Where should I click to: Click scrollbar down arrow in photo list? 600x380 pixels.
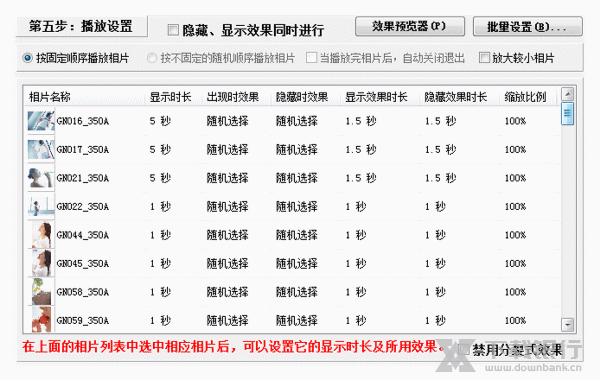click(567, 325)
